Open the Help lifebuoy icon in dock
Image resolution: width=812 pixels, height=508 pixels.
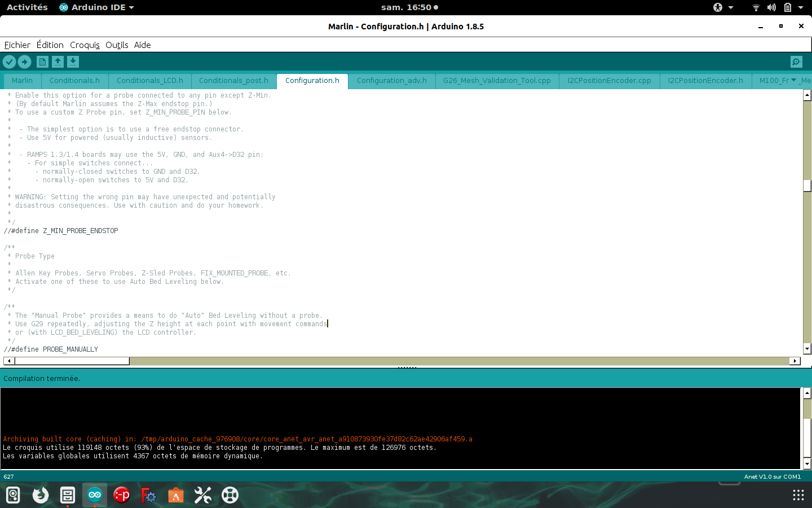230,496
